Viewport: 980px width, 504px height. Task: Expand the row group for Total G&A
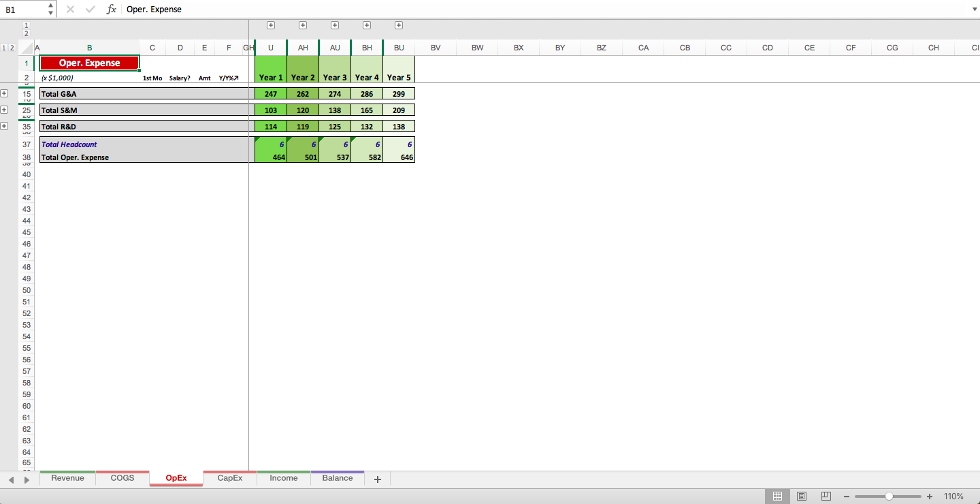[4, 93]
